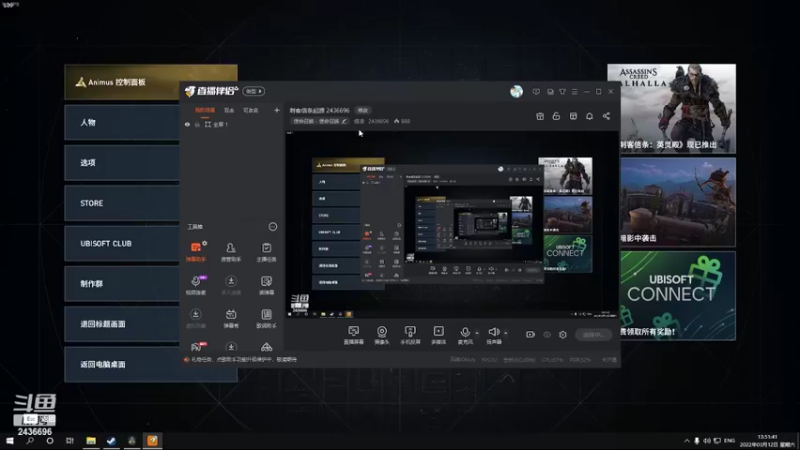Open the Ubisoft Connect rewards tile

tap(678, 295)
